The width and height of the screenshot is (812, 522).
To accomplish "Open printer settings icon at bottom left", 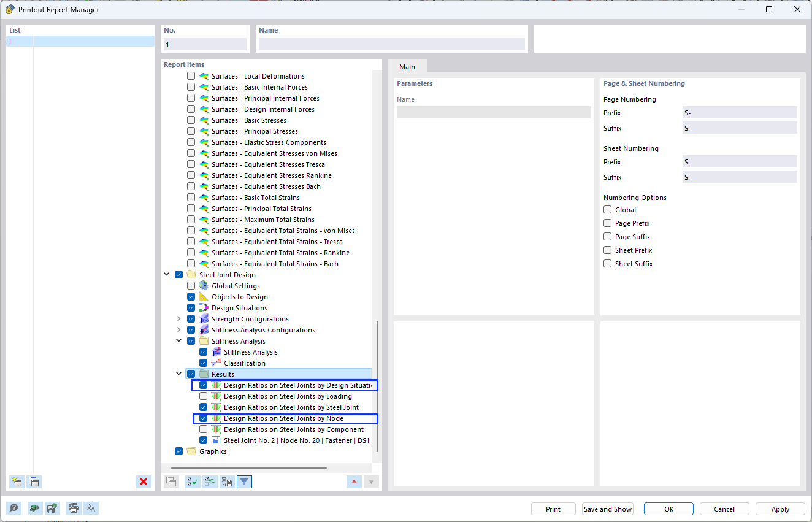I will coord(74,508).
